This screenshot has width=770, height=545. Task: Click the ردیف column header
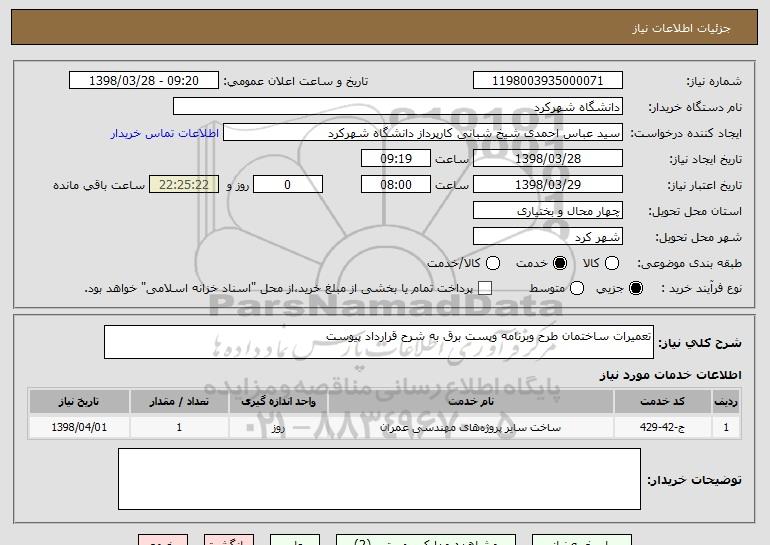click(726, 402)
